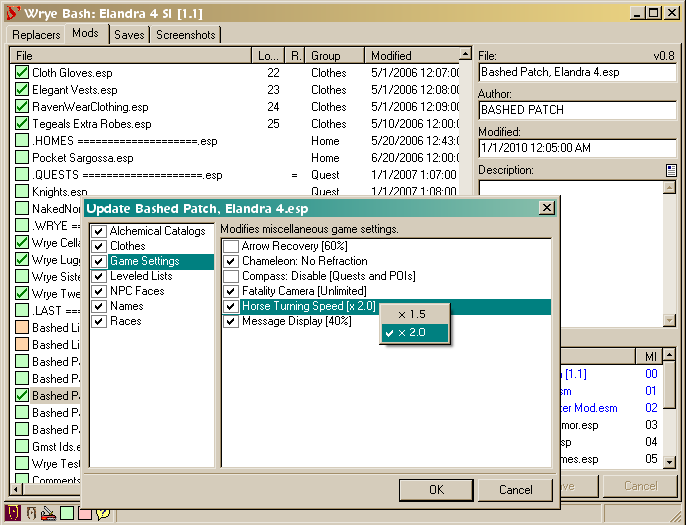Viewport: 686px width, 525px height.
Task: Click mod list horizontal scroll-left arrow
Action: tap(16, 489)
